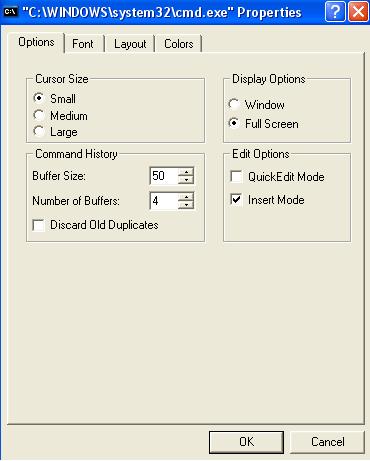Close the Properties dialog
The height and width of the screenshot is (461, 370).
pyautogui.click(x=358, y=12)
